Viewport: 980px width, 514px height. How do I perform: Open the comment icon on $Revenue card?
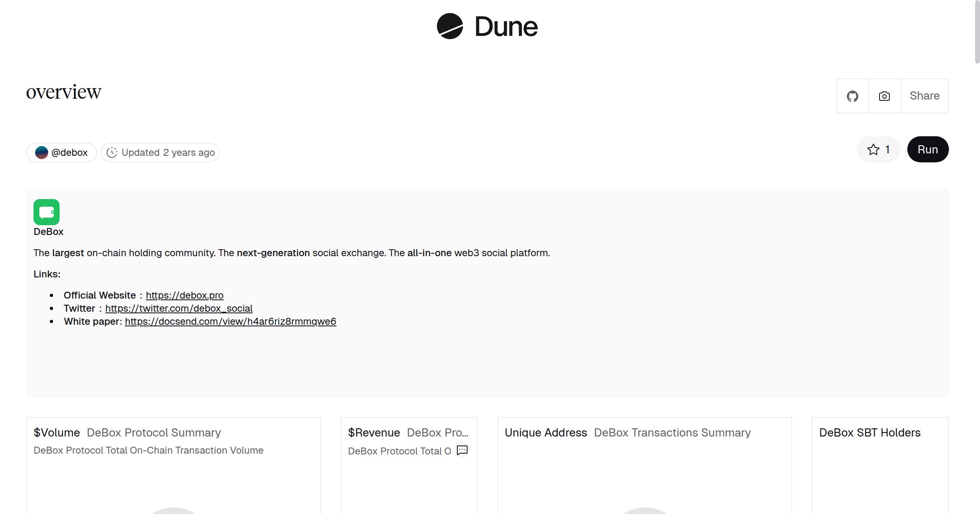click(462, 450)
